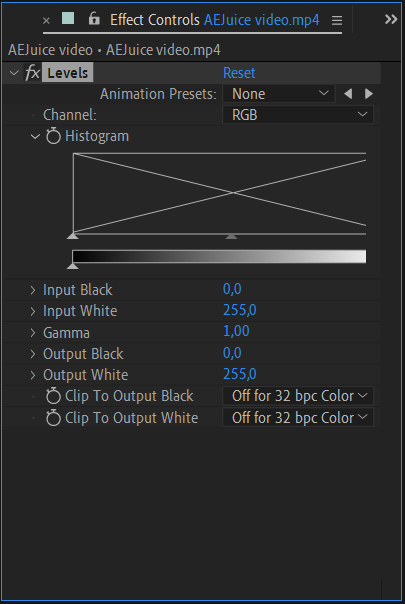This screenshot has height=604, width=405.
Task: Click the Gamma value 1,00
Action: (236, 331)
